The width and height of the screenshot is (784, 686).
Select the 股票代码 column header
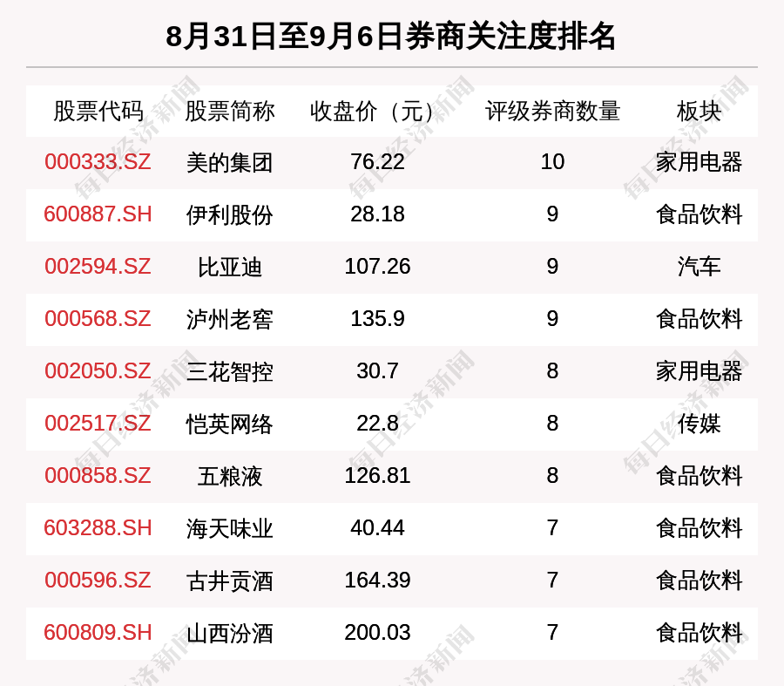pyautogui.click(x=98, y=111)
